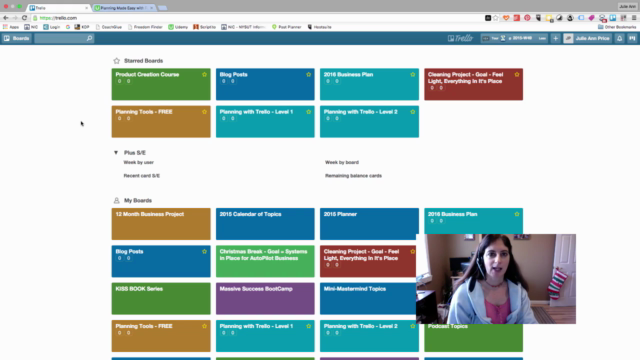Viewport: 640px width, 360px height.
Task: Bookmark this page with the star icon
Action: click(496, 18)
